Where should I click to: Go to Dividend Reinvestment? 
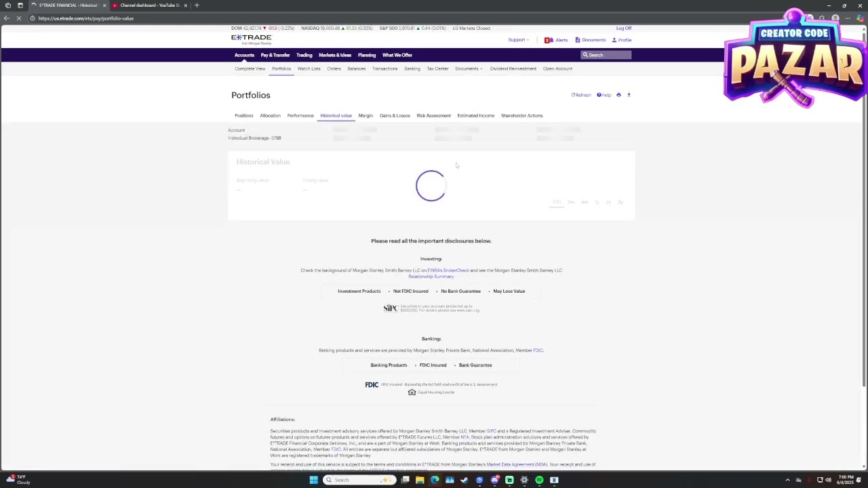(x=513, y=68)
